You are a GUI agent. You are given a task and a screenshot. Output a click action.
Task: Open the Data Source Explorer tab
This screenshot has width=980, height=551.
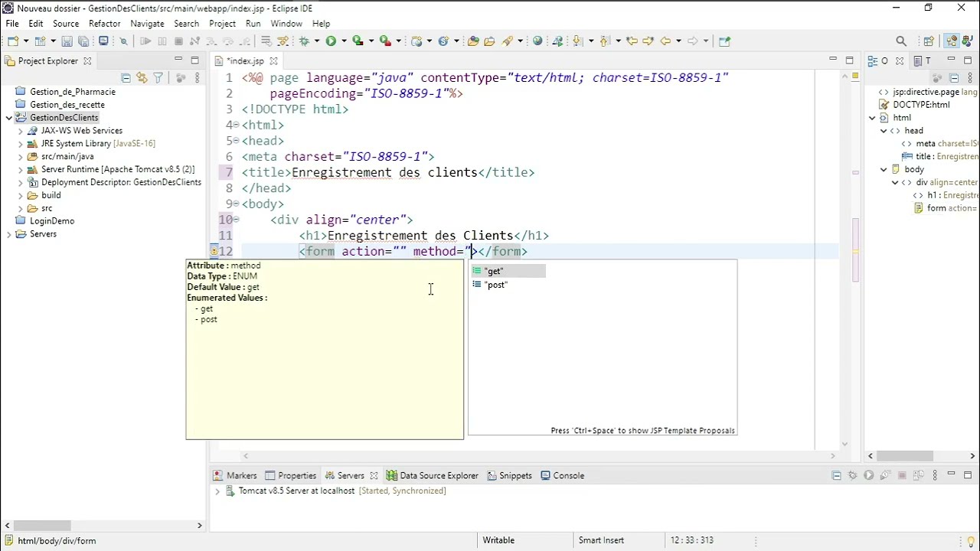click(x=433, y=475)
